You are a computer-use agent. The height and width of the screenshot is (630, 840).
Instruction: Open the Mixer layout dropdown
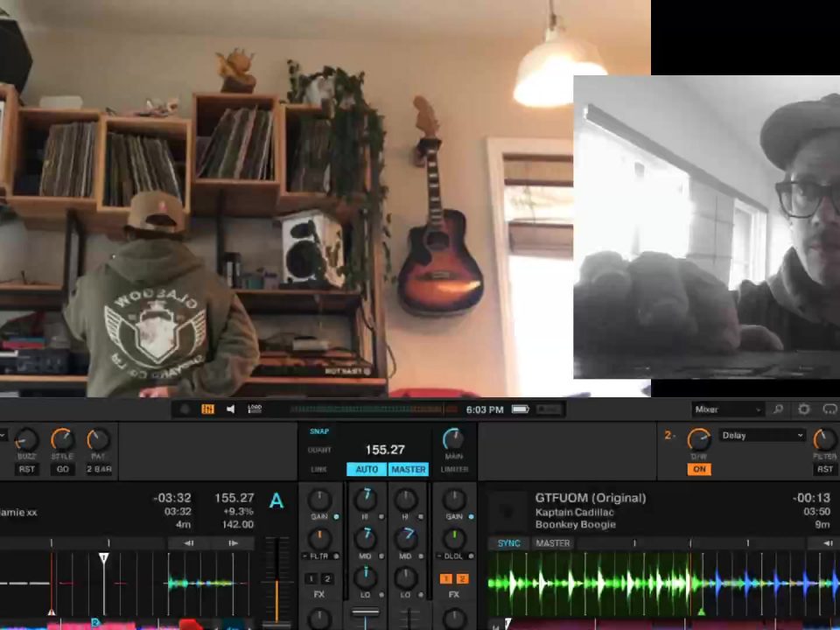728,409
